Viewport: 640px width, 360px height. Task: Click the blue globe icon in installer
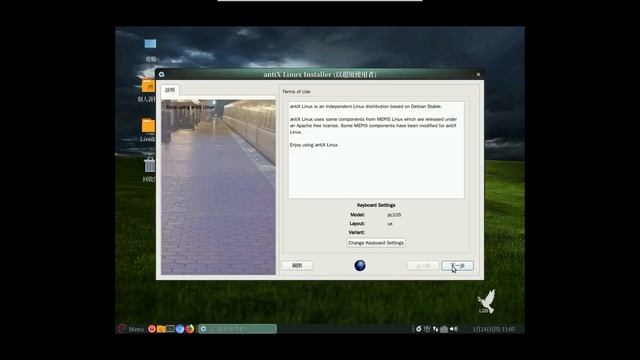click(x=360, y=266)
